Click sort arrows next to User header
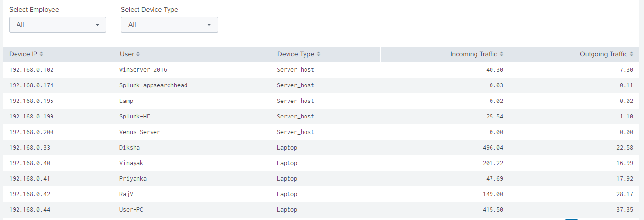Image resolution: width=644 pixels, height=220 pixels. point(138,54)
